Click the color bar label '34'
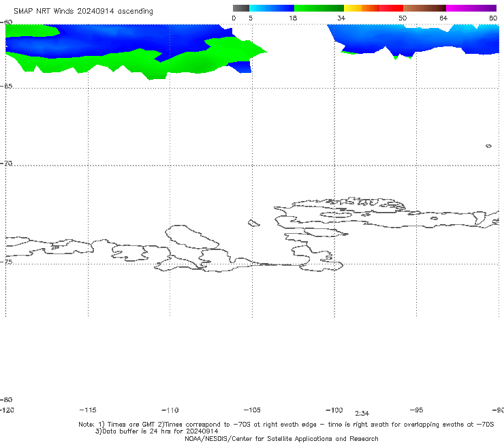Image resolution: width=504 pixels, height=443 pixels. [x=341, y=18]
